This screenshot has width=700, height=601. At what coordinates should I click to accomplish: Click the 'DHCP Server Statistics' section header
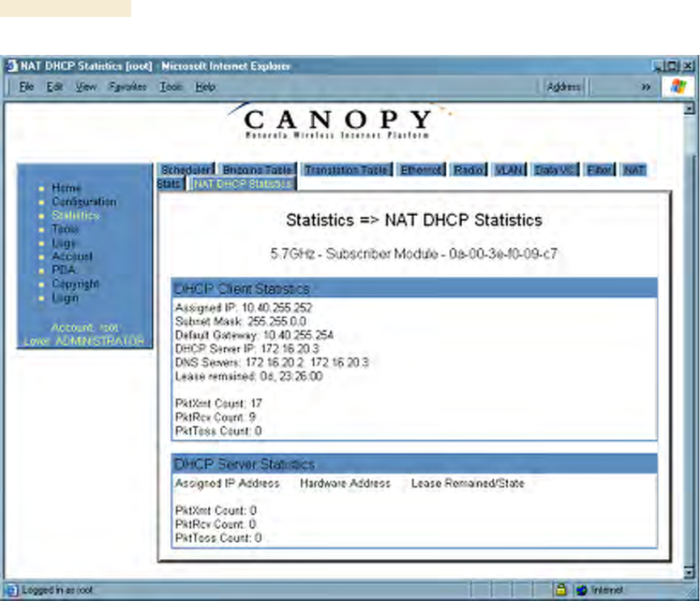pos(414,464)
